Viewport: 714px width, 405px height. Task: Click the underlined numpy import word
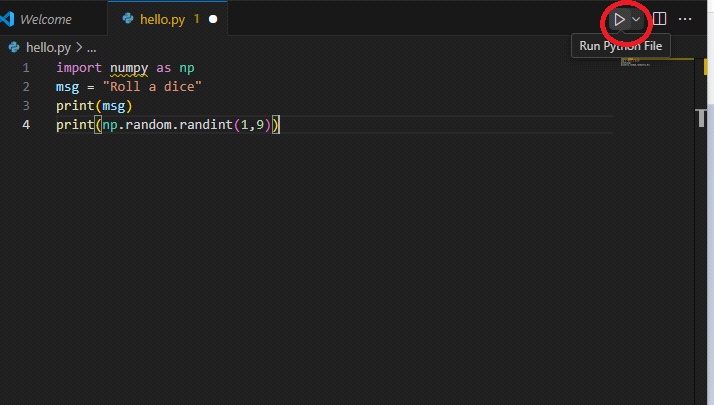tap(129, 68)
